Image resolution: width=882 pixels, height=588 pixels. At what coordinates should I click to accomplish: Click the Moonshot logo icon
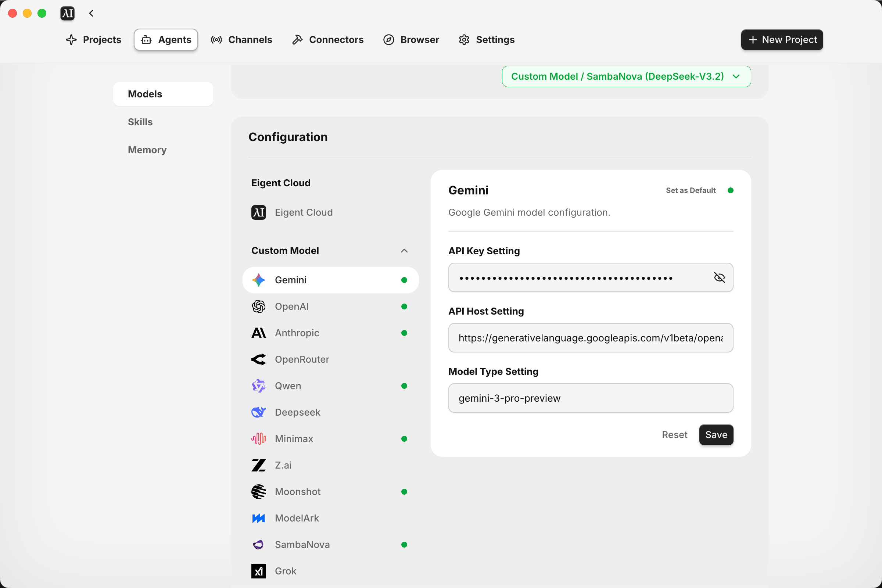(259, 492)
